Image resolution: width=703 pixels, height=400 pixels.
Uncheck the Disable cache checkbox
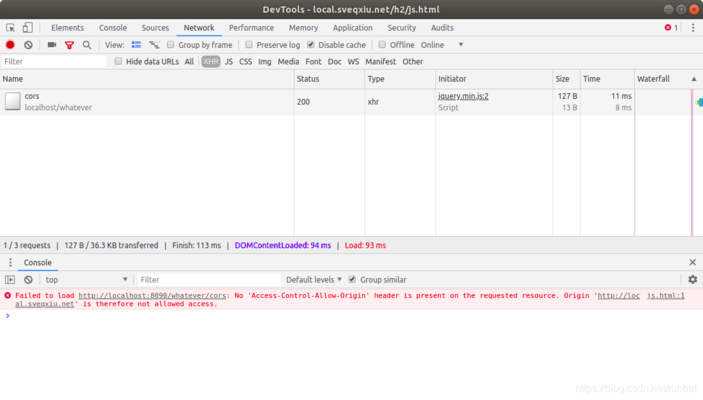pos(311,45)
